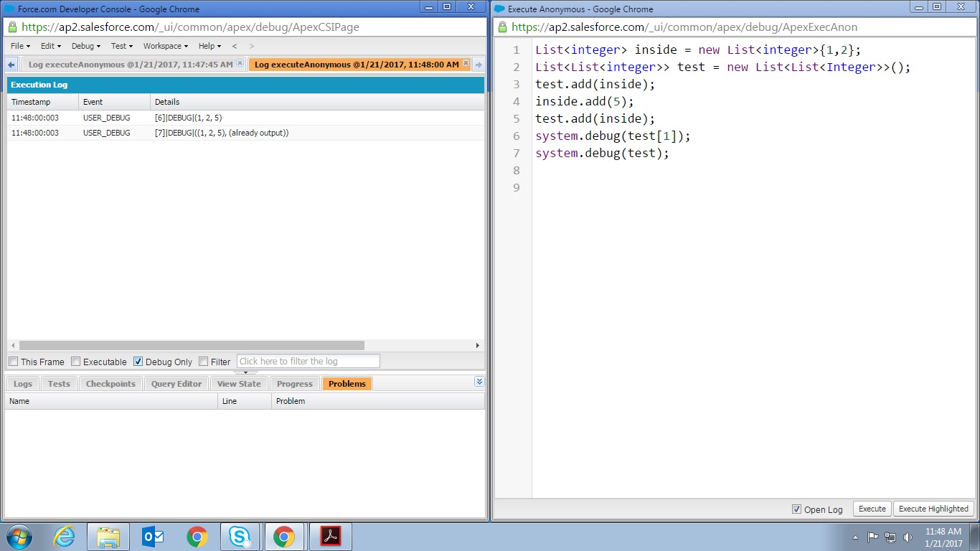Click the Windows Start button

[19, 537]
